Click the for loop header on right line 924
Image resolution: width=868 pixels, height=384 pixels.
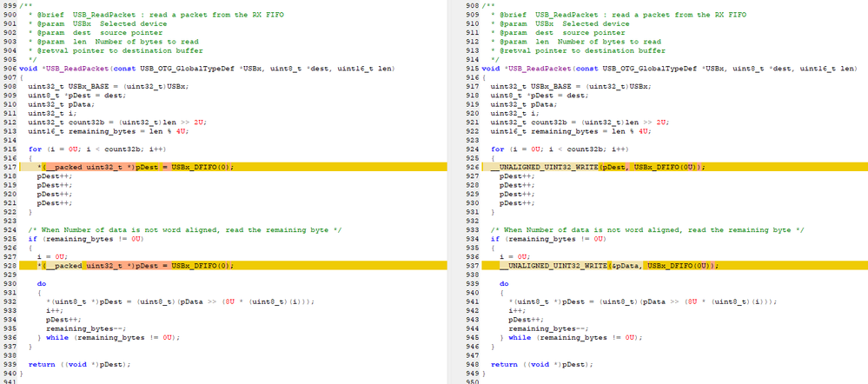pos(560,149)
